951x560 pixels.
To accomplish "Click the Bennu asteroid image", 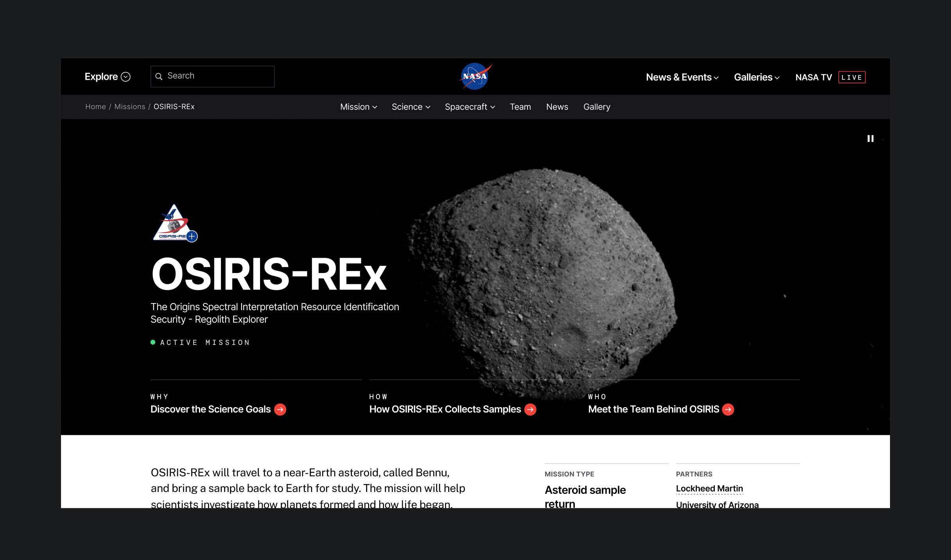I will pyautogui.click(x=542, y=284).
